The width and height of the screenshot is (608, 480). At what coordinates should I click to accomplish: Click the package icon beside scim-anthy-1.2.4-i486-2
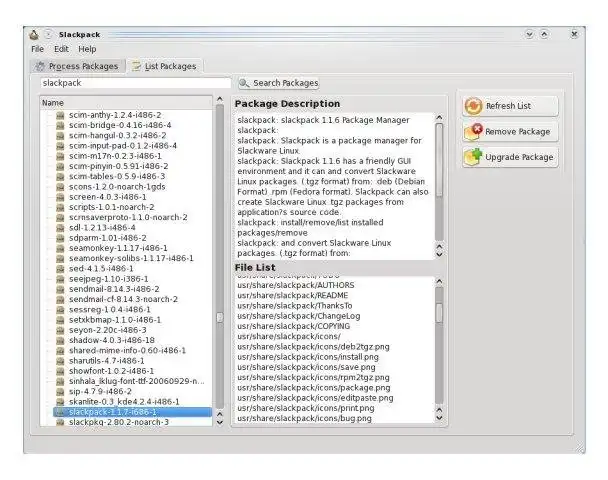click(60, 115)
